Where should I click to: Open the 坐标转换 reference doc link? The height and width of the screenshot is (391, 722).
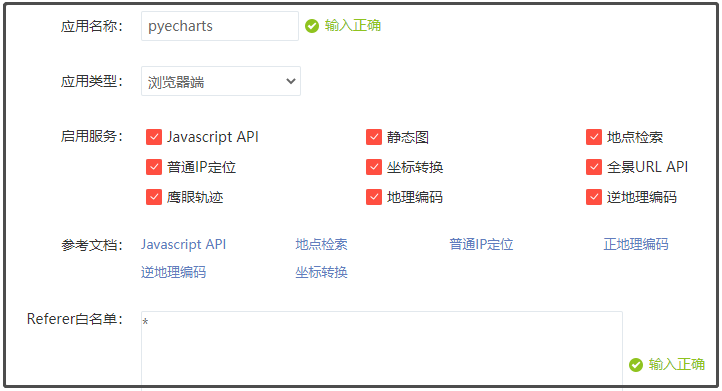tap(321, 272)
